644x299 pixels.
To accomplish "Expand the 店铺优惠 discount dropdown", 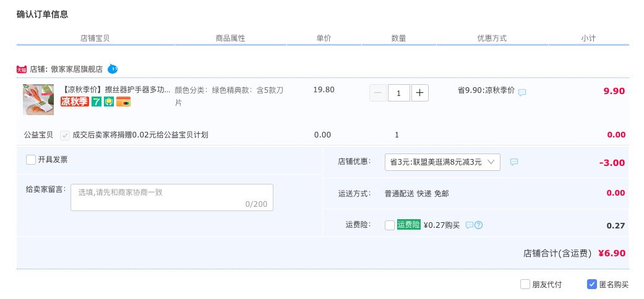I will click(x=442, y=162).
